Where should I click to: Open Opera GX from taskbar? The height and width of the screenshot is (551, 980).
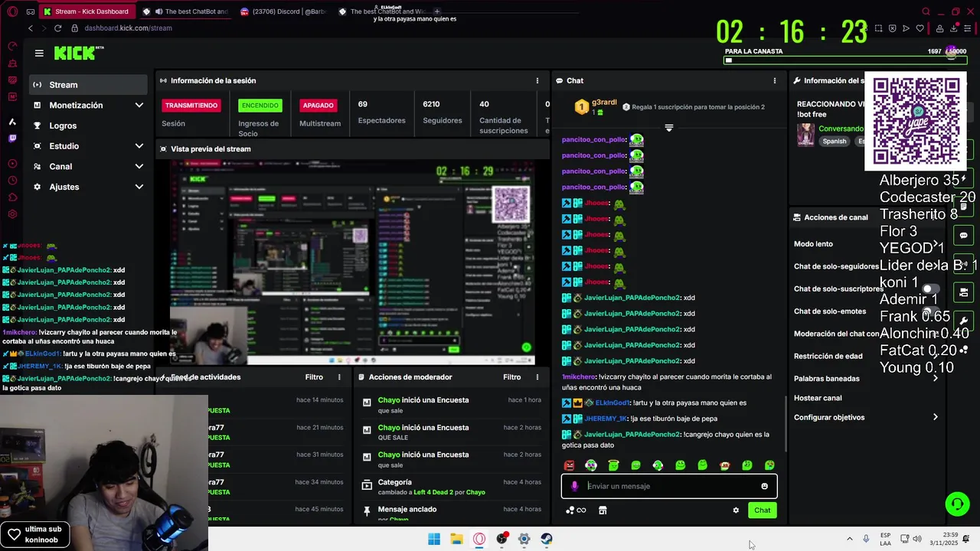point(479,539)
